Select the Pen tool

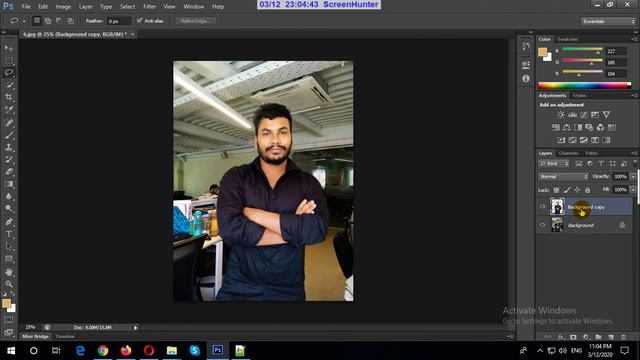[9, 222]
